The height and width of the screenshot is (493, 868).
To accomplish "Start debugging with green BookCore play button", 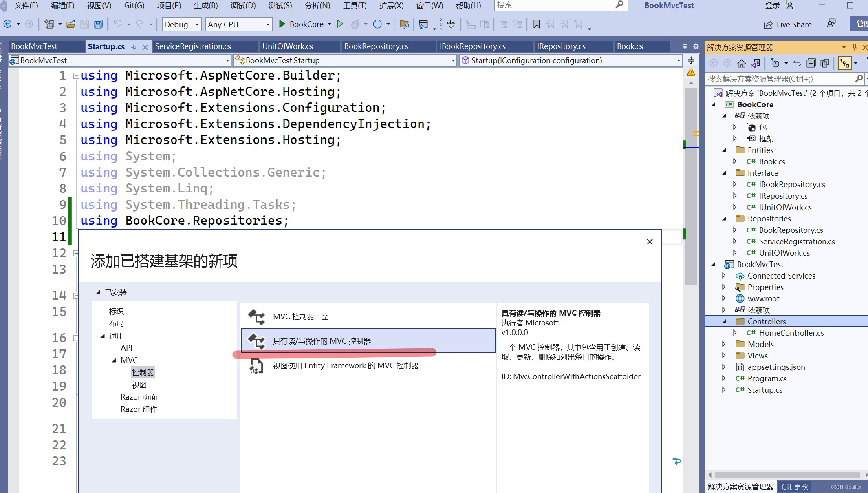I will coord(282,24).
